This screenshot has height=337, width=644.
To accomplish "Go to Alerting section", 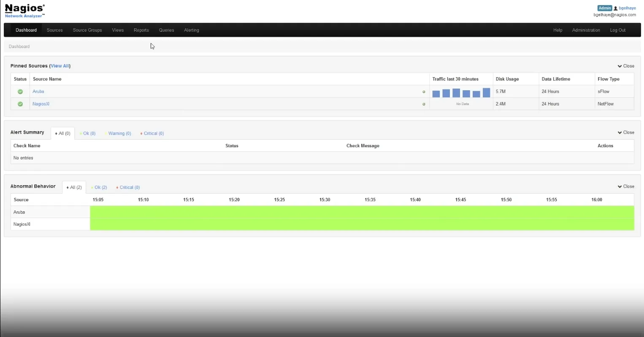I will pyautogui.click(x=192, y=30).
